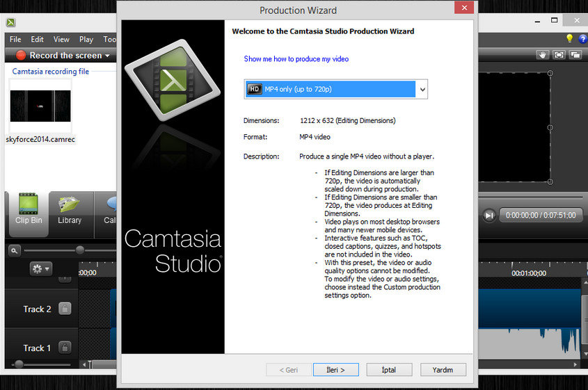Open the Clip Bin tab
The height and width of the screenshot is (390, 588).
point(29,214)
